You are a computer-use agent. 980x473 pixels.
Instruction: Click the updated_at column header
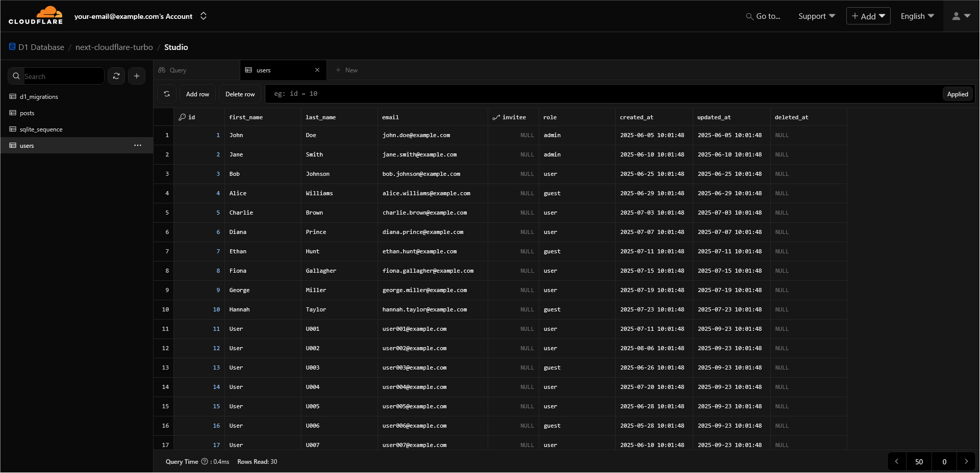732,117
